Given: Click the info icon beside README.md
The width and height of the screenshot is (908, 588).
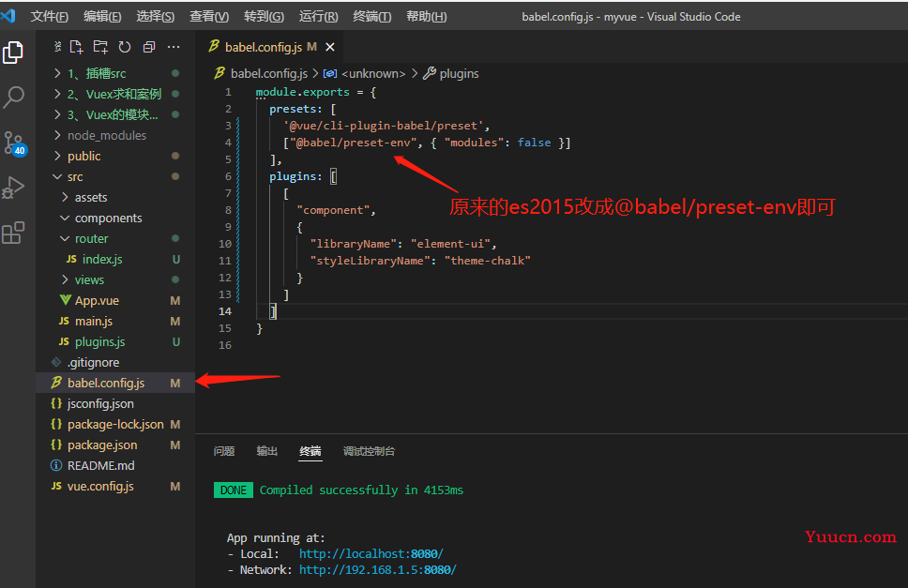Looking at the screenshot, I should (56, 465).
